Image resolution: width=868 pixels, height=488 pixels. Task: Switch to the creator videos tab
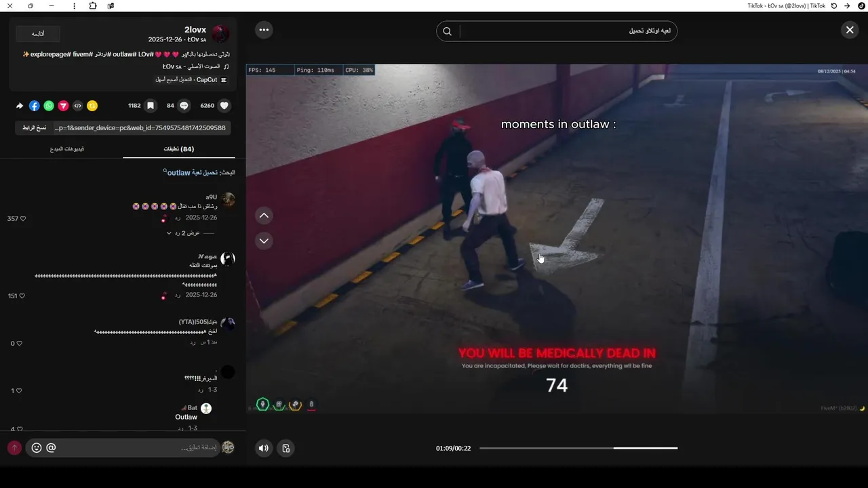click(66, 149)
